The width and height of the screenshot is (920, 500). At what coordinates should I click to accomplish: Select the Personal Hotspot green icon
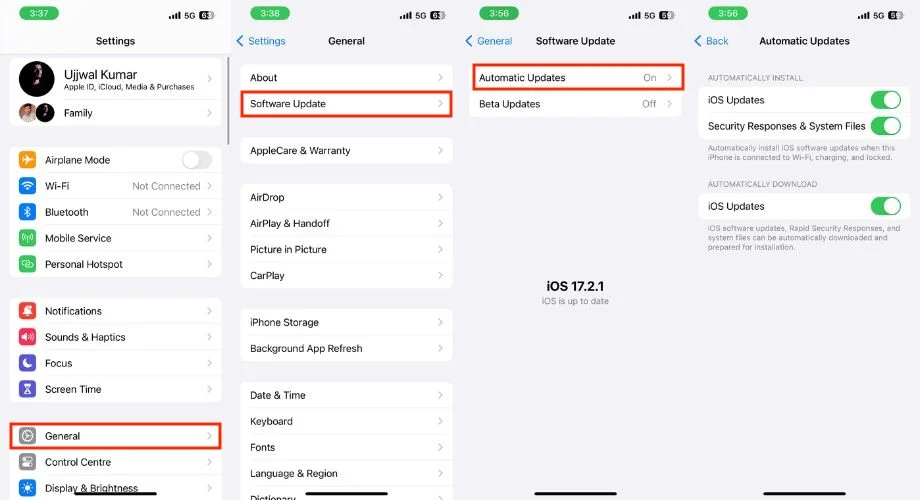(x=27, y=264)
